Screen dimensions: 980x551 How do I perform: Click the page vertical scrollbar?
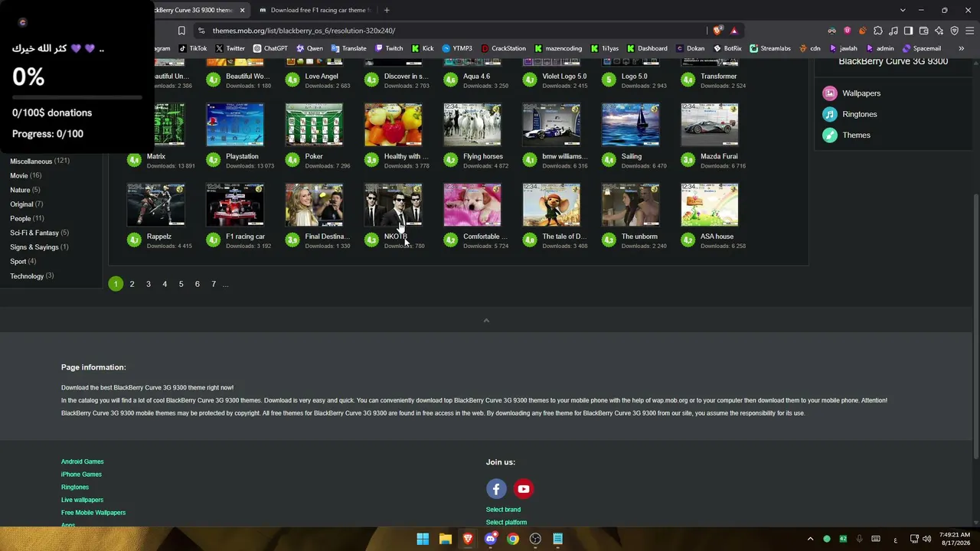(975, 326)
